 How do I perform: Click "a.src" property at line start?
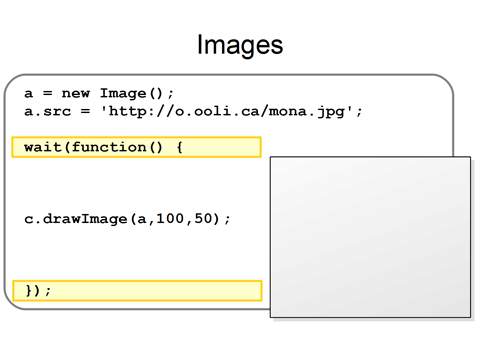tap(47, 111)
